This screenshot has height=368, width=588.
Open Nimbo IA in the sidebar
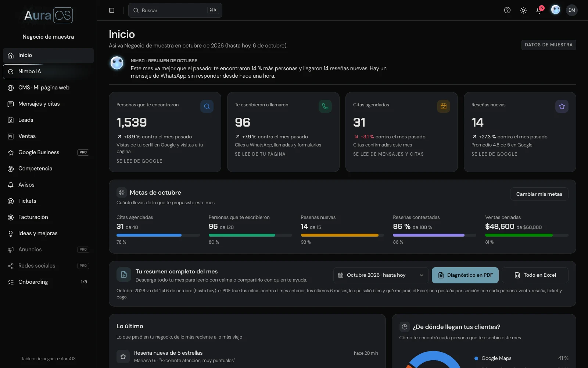pyautogui.click(x=48, y=71)
